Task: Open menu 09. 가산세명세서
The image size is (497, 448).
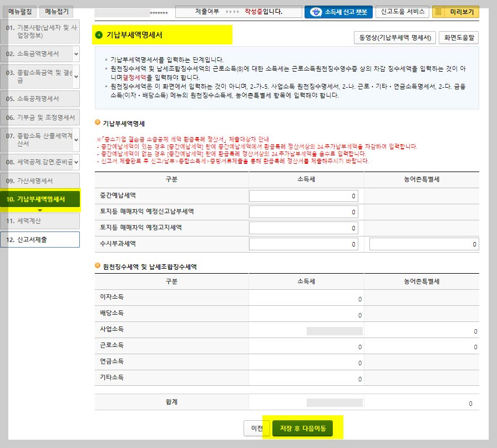Action: tap(40, 181)
